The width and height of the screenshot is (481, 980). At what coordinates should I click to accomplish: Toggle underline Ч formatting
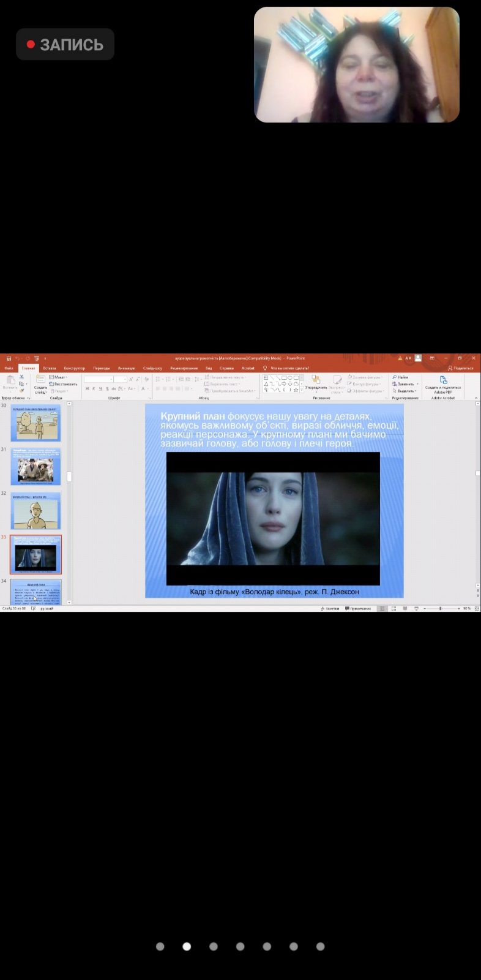point(101,388)
